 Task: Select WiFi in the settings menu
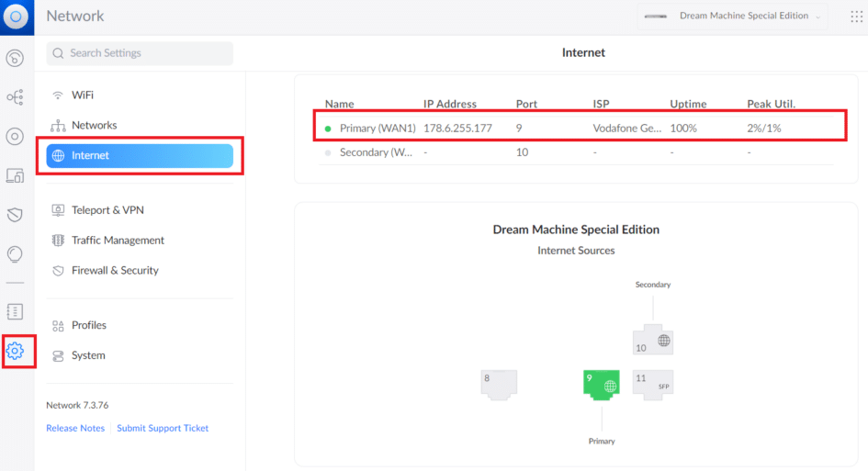83,95
